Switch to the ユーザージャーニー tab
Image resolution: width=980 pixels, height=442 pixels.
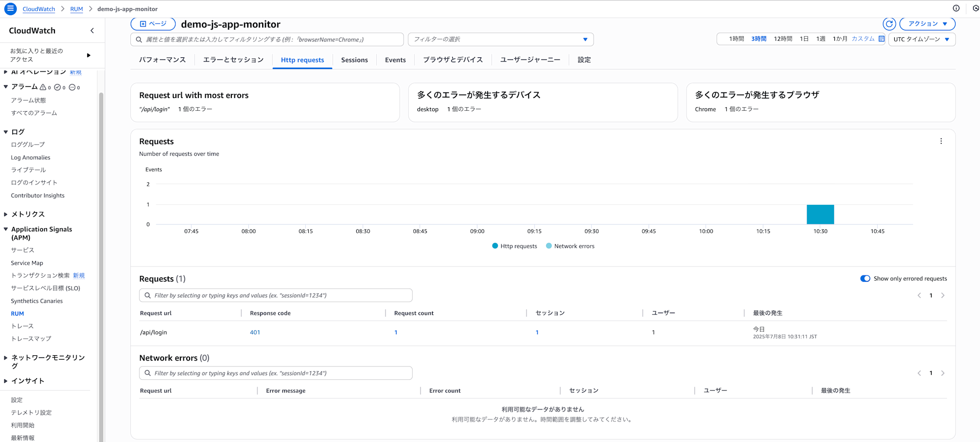coord(530,60)
